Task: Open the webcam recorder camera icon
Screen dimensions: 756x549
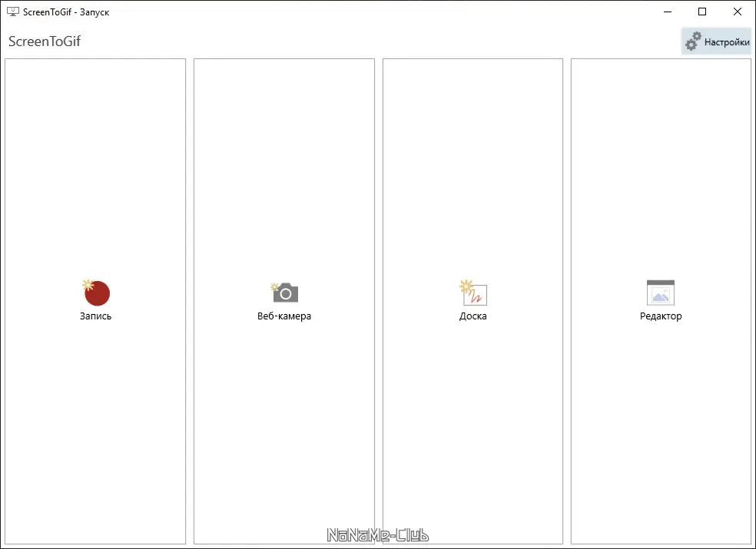Action: pos(286,293)
